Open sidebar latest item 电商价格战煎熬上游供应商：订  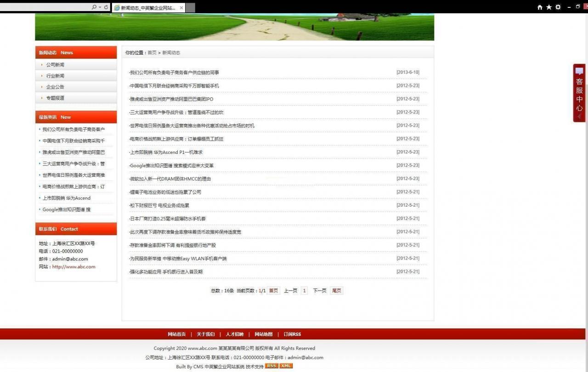(x=73, y=187)
